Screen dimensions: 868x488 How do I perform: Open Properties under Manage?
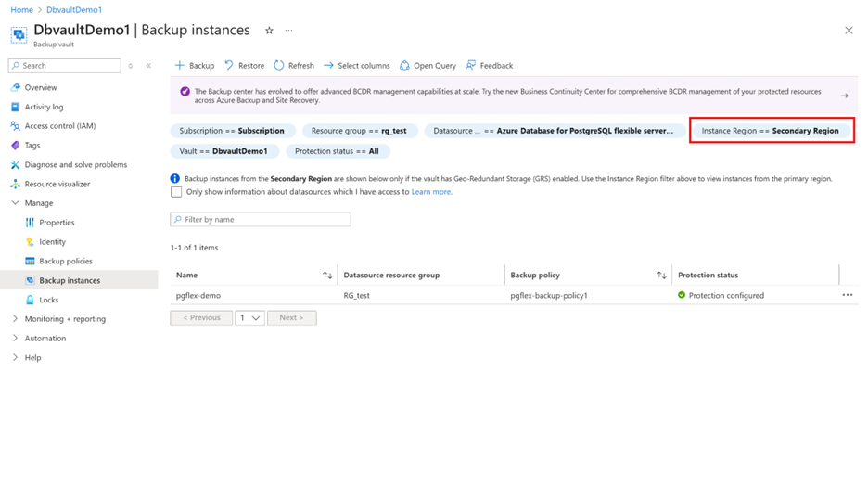(x=57, y=222)
